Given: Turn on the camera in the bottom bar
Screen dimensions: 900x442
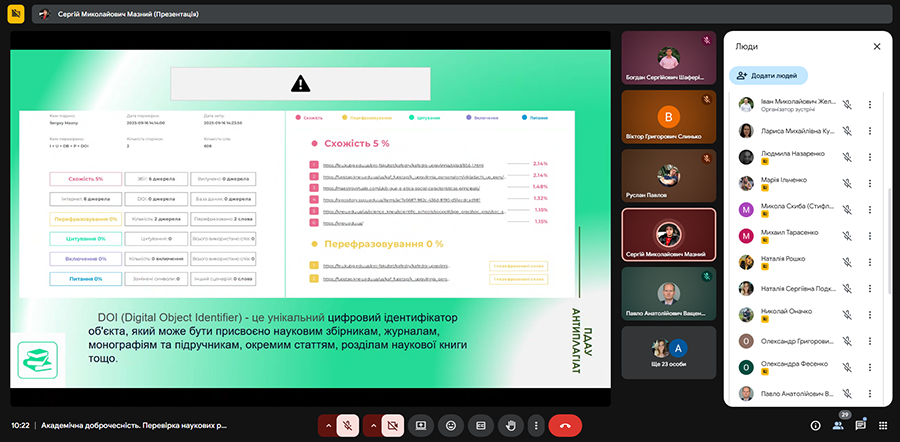Looking at the screenshot, I should click(393, 425).
